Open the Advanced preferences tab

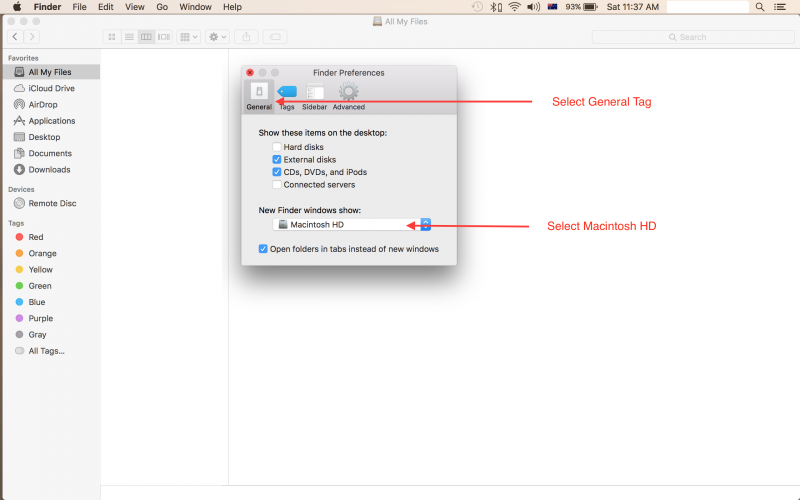[348, 96]
